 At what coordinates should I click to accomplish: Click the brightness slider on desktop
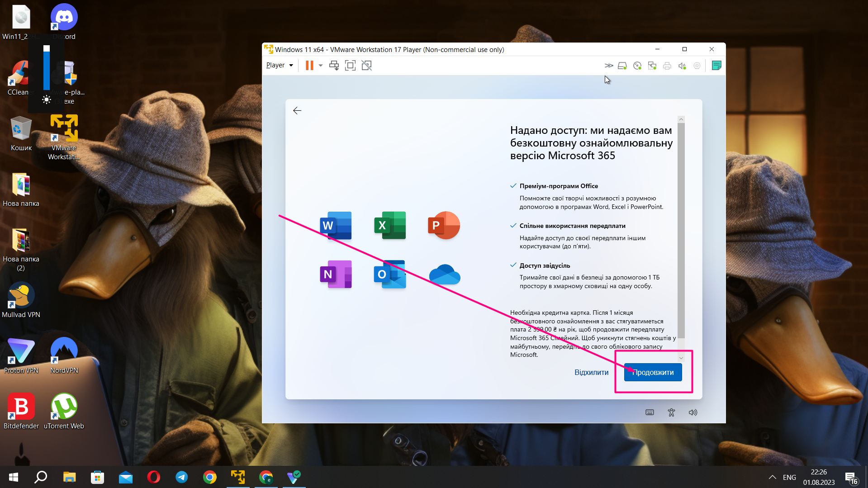47,67
